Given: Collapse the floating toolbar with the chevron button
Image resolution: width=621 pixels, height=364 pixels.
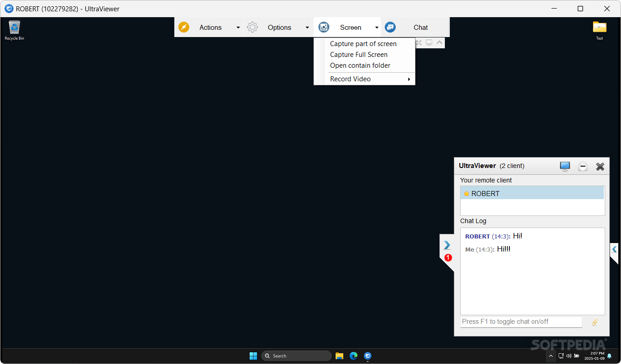Looking at the screenshot, I should (439, 42).
